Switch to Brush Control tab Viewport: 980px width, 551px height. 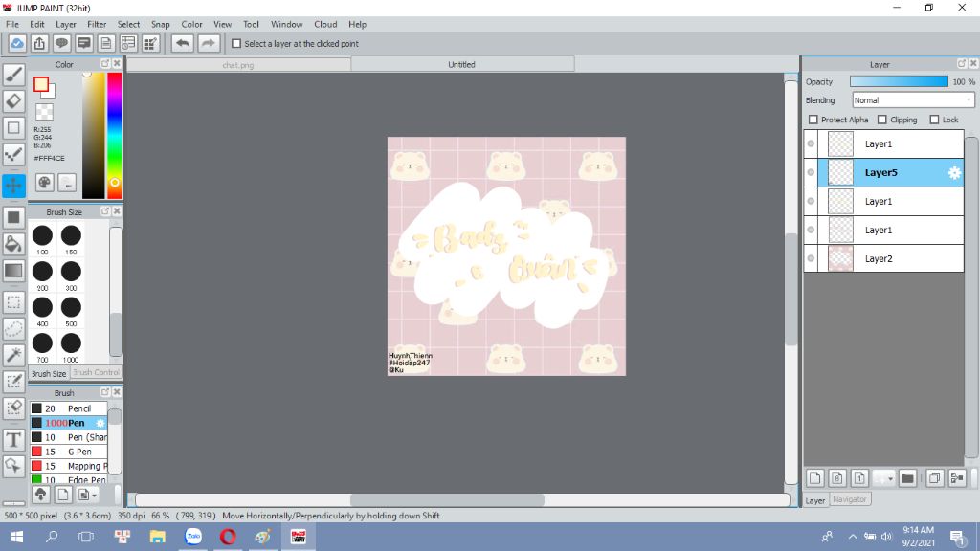(x=96, y=372)
